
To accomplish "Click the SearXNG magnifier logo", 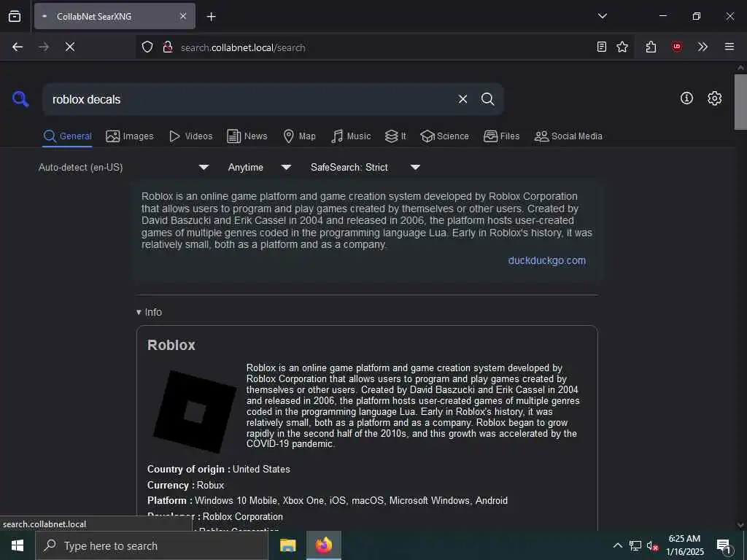I will (20, 99).
